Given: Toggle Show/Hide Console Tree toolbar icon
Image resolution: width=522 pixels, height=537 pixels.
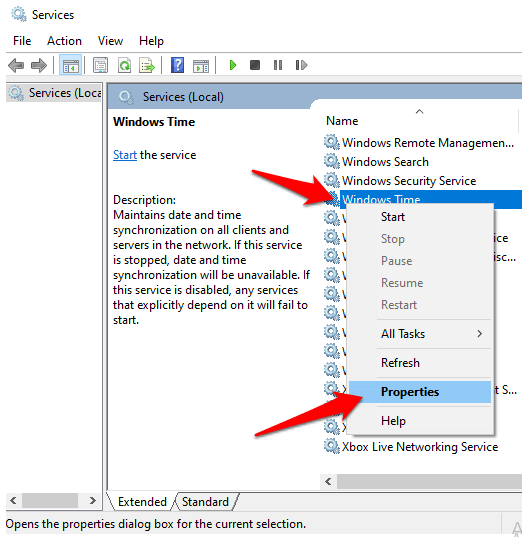Looking at the screenshot, I should coord(71,65).
